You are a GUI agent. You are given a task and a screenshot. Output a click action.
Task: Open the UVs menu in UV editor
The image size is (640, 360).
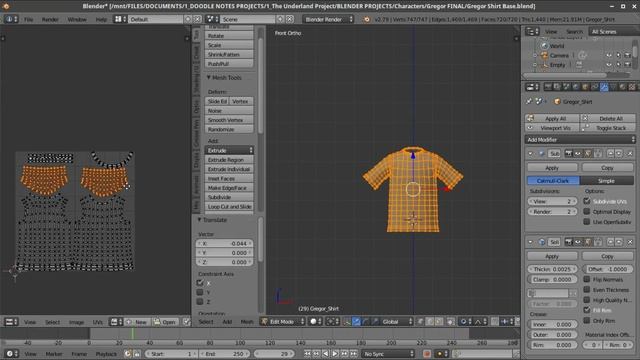[98, 322]
